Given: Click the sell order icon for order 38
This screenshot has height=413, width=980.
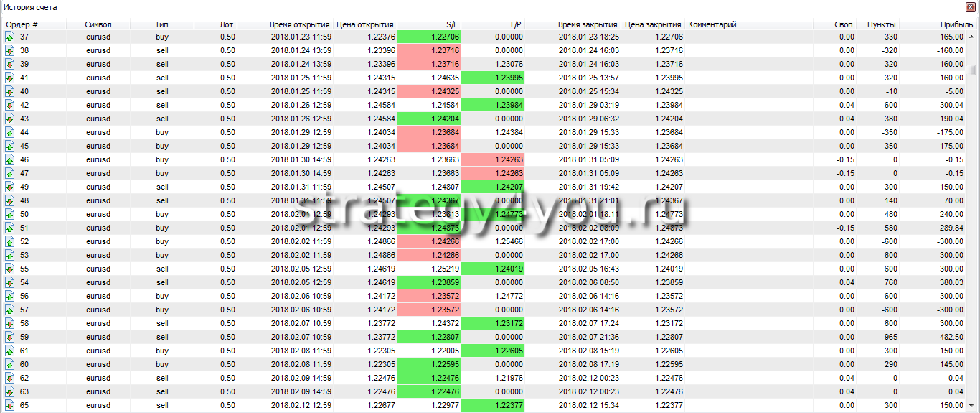Looking at the screenshot, I should point(10,50).
